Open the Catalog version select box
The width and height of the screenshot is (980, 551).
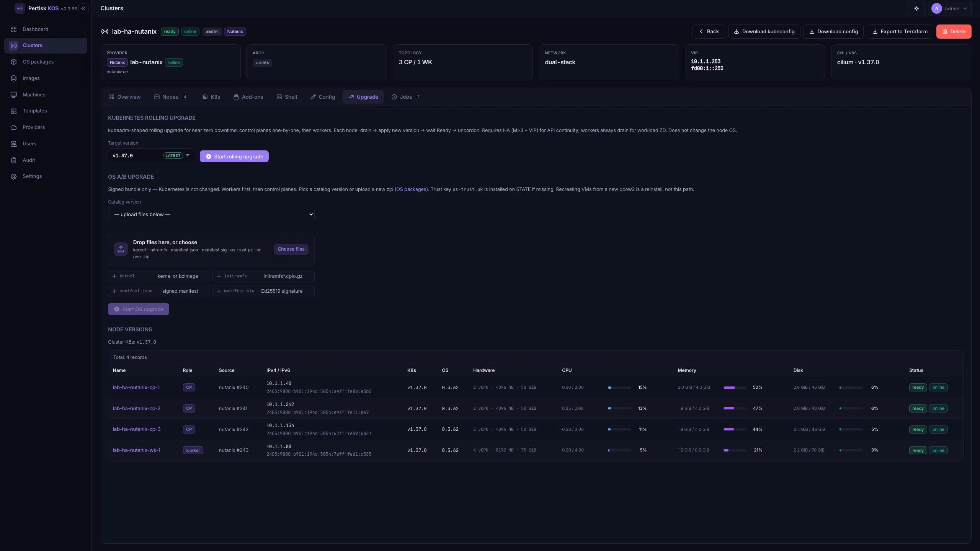coord(211,215)
